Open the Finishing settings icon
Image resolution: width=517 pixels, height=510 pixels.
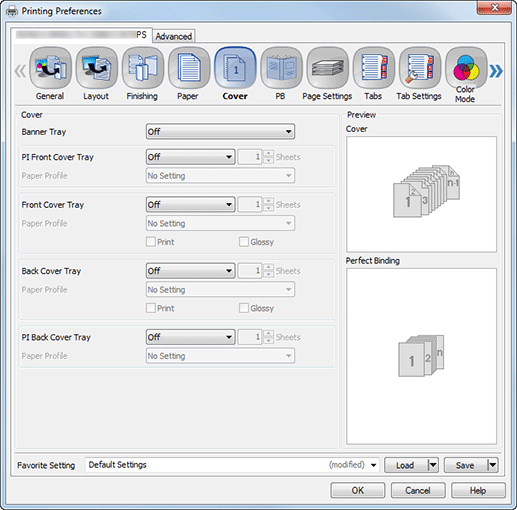pyautogui.click(x=143, y=68)
